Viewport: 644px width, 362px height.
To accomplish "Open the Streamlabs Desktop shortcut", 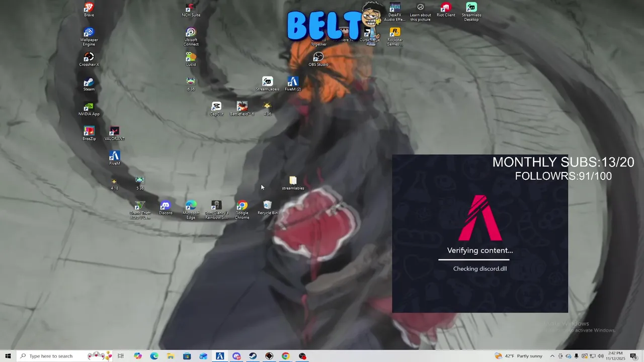I will point(471,12).
